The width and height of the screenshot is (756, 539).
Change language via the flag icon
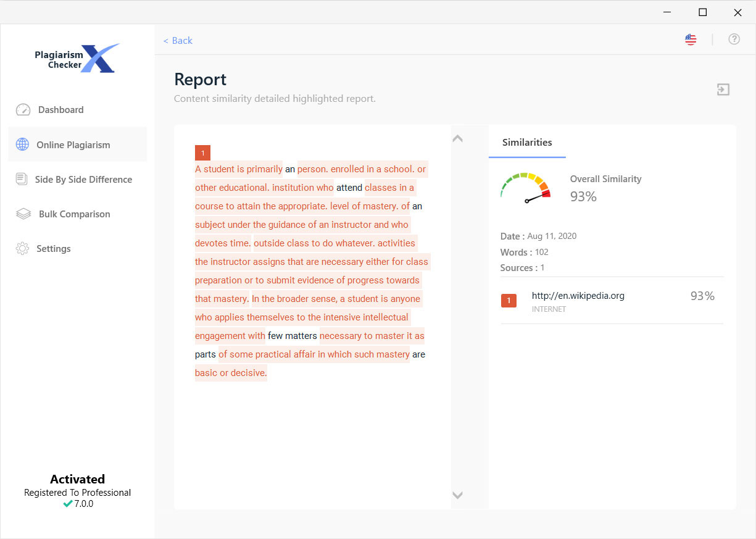690,39
